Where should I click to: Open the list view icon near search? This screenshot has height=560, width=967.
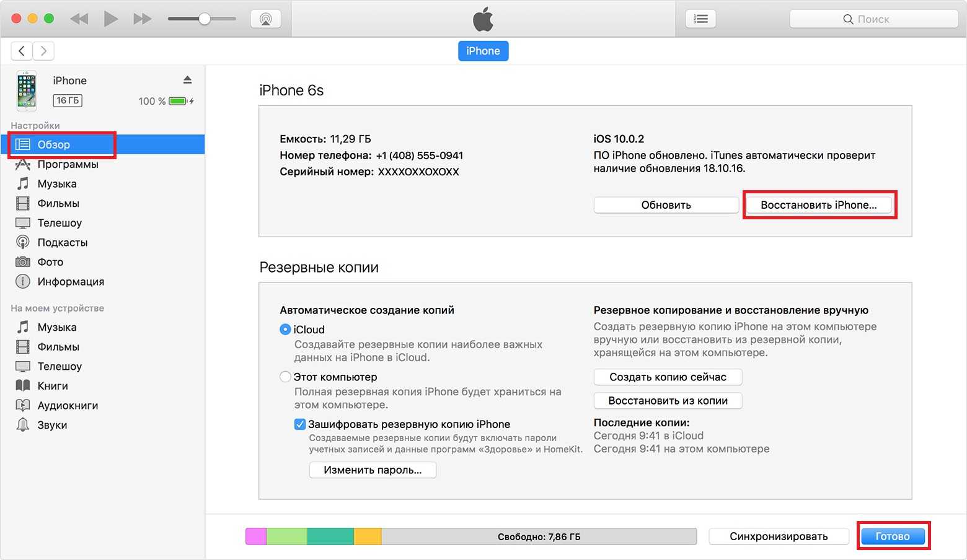(700, 19)
